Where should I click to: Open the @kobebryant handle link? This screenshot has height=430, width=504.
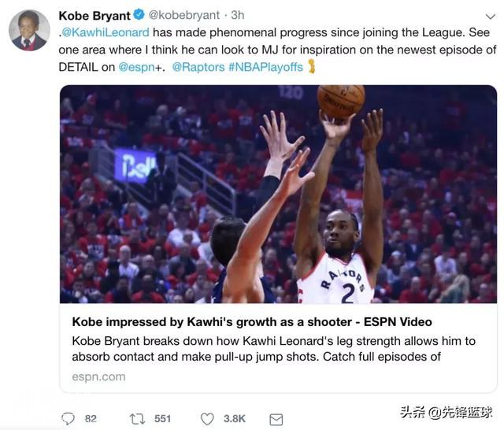coord(184,15)
